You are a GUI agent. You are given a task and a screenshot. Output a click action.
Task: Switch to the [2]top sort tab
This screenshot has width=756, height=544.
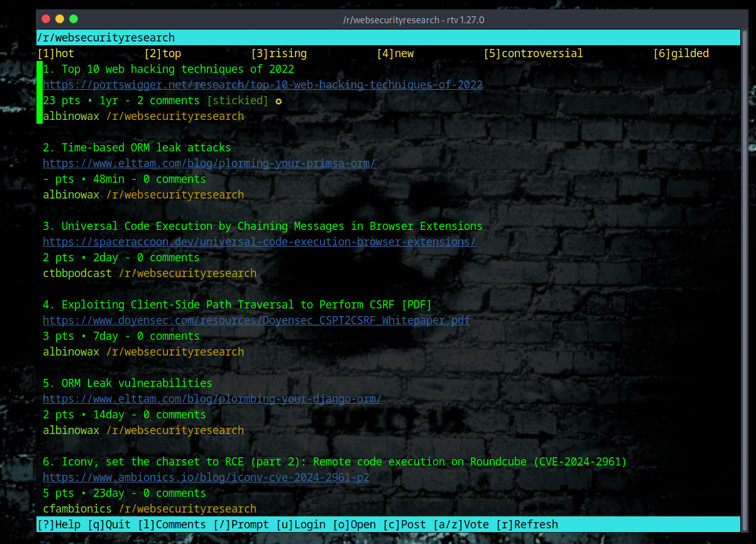click(x=162, y=53)
